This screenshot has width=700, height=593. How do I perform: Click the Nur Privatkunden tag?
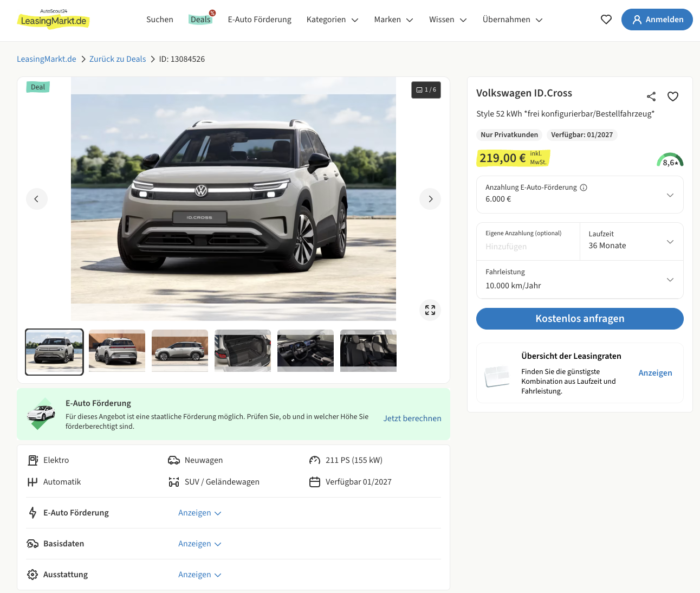(509, 135)
